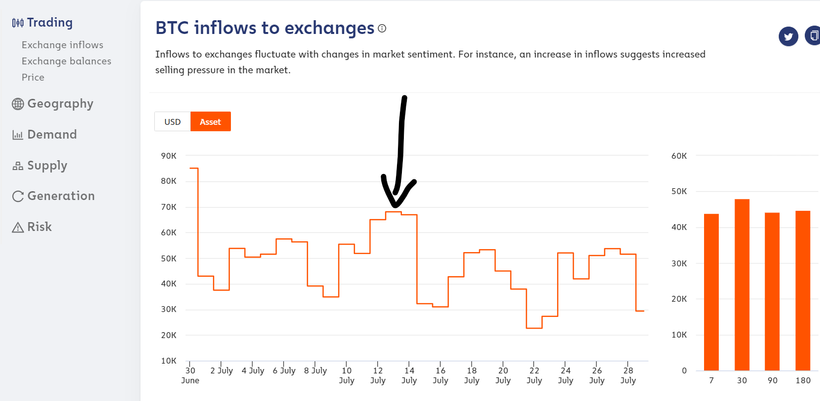Click the Demand bar-chart icon
This screenshot has height=401, width=820.
tap(18, 135)
